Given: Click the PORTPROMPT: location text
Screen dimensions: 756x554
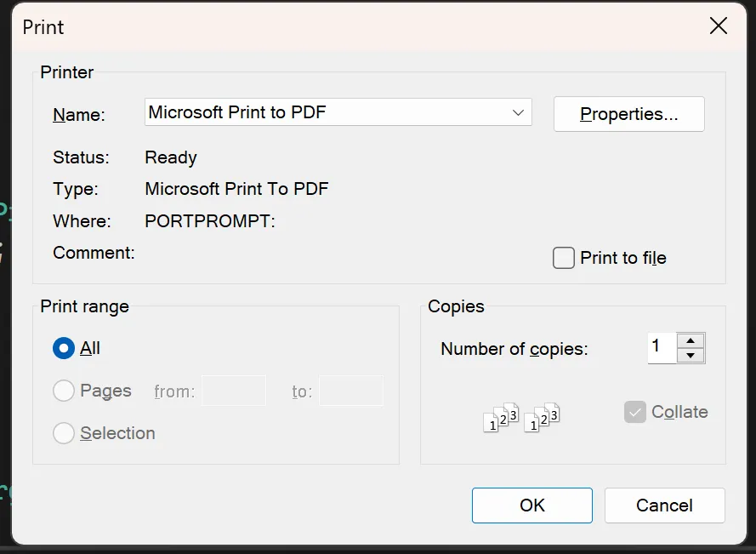Looking at the screenshot, I should pos(210,221).
